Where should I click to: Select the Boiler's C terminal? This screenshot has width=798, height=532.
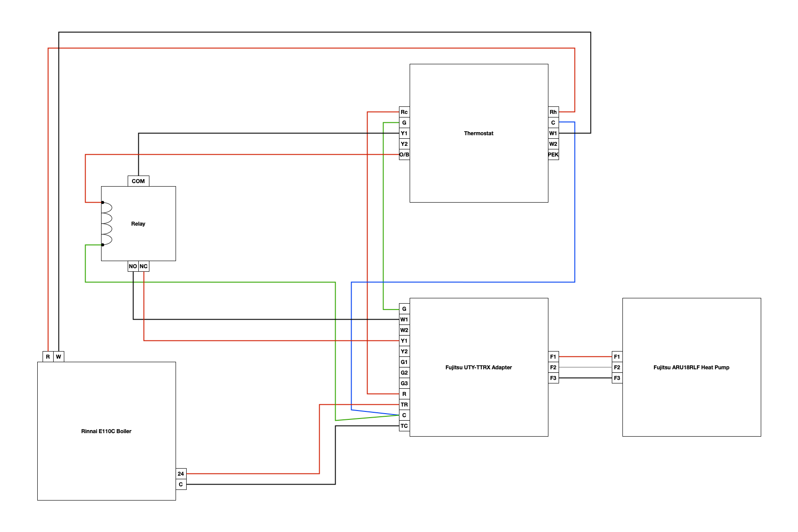click(181, 485)
